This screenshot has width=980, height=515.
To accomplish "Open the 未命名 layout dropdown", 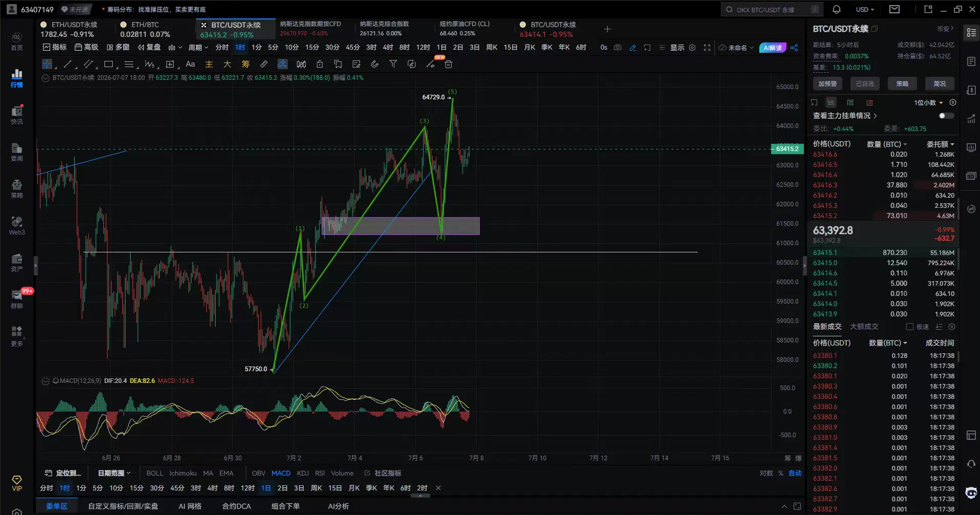I will pyautogui.click(x=737, y=47).
